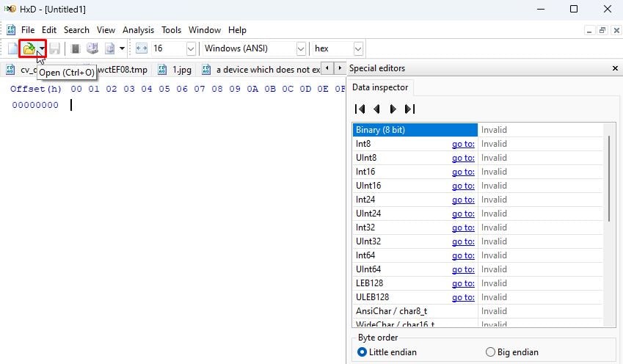
Task: Select Big endian byte order
Action: (490, 352)
